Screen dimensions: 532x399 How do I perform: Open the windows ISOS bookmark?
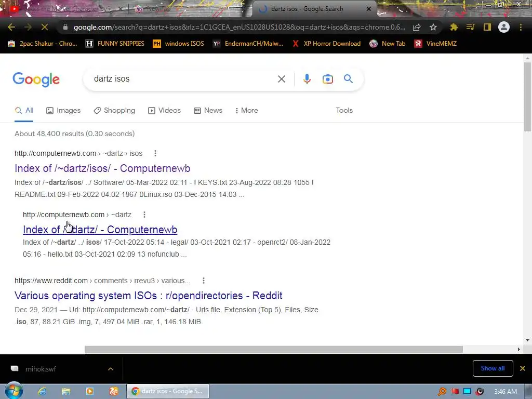point(179,44)
